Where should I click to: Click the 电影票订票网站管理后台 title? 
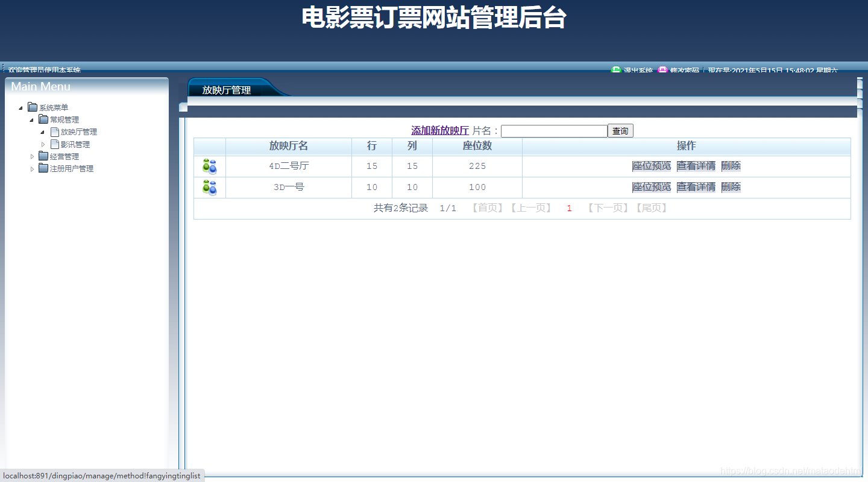[x=434, y=17]
